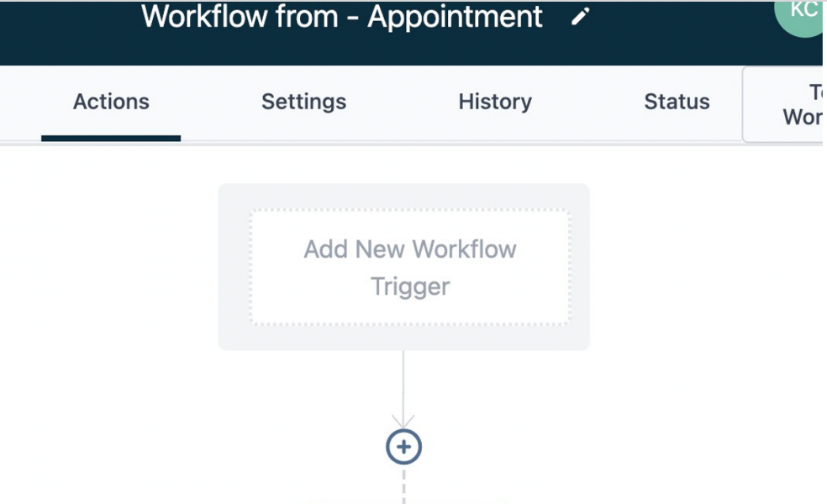Click the connector line below the trigger
This screenshot has width=827, height=504.
coord(403,382)
